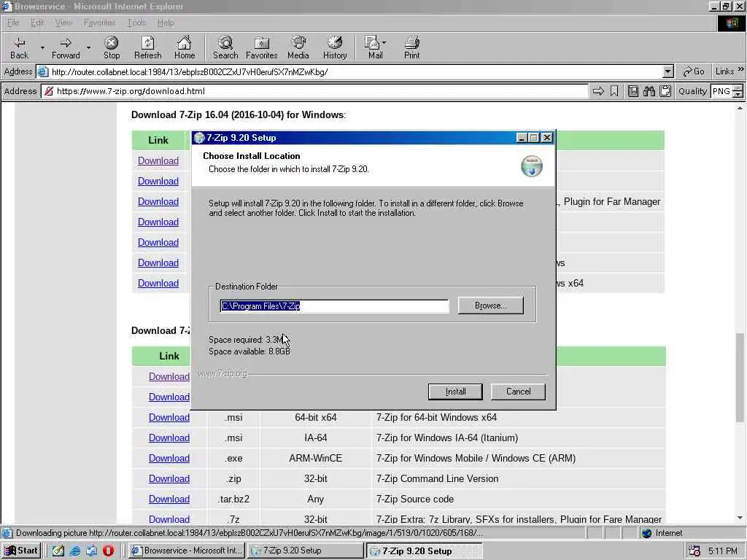Image resolution: width=747 pixels, height=560 pixels.
Task: Cancel the 7-Zip Setup dialog
Action: click(518, 392)
